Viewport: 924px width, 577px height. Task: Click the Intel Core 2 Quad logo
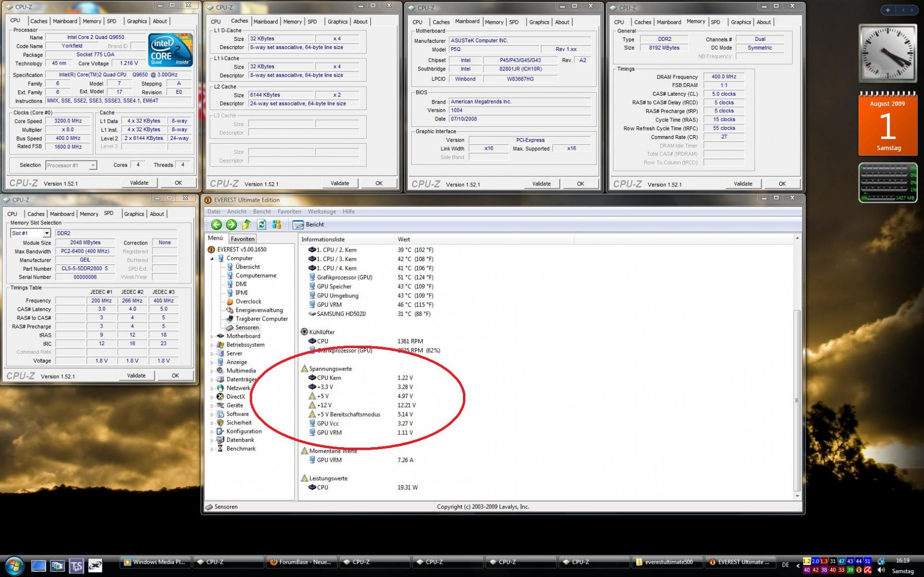coord(170,50)
